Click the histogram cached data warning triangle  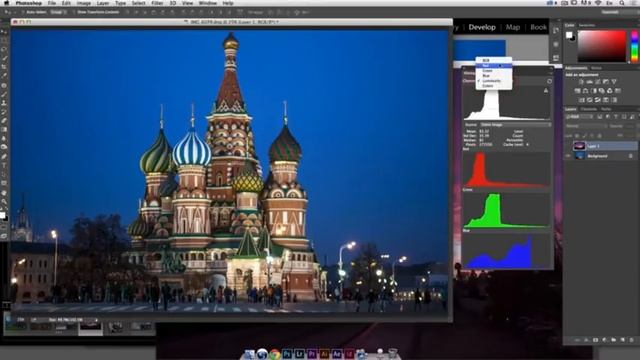click(x=546, y=91)
